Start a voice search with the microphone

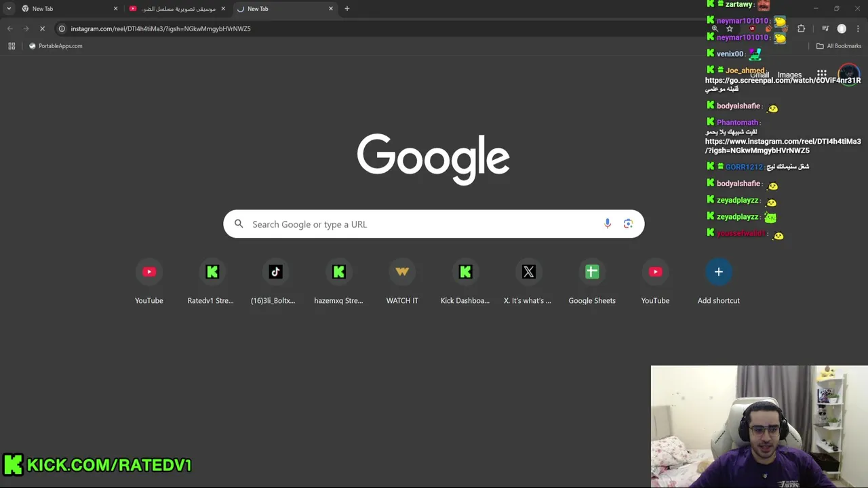click(x=608, y=224)
